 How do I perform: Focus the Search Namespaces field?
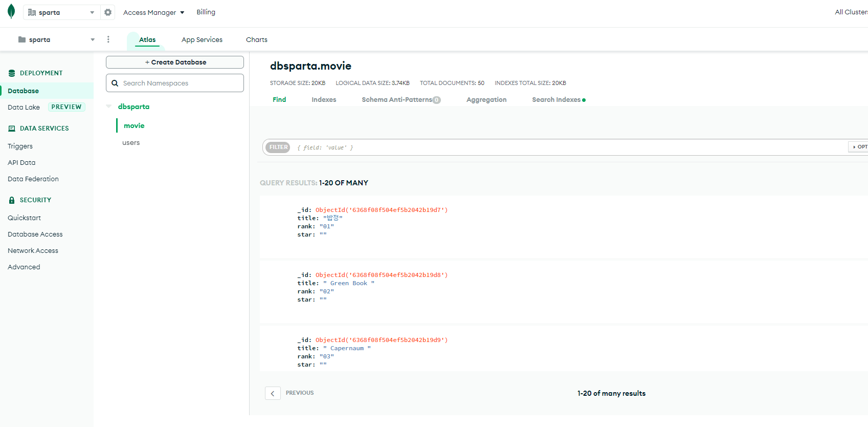click(x=175, y=83)
